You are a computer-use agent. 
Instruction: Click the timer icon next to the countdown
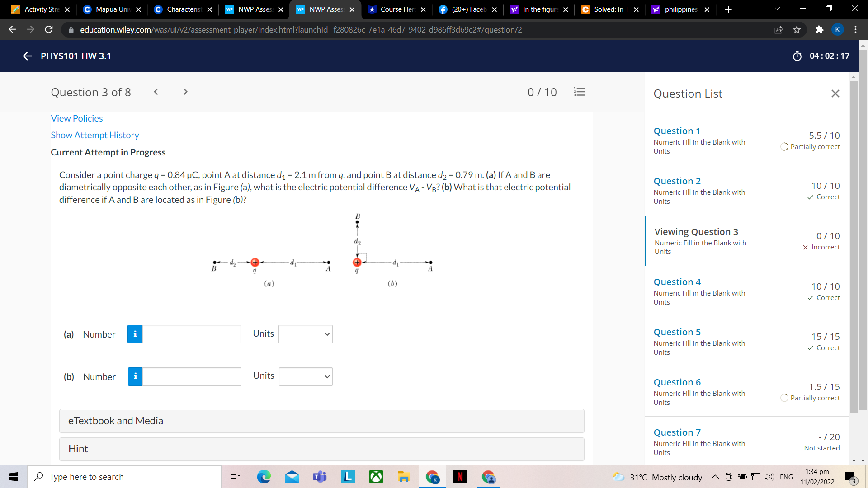pos(797,56)
